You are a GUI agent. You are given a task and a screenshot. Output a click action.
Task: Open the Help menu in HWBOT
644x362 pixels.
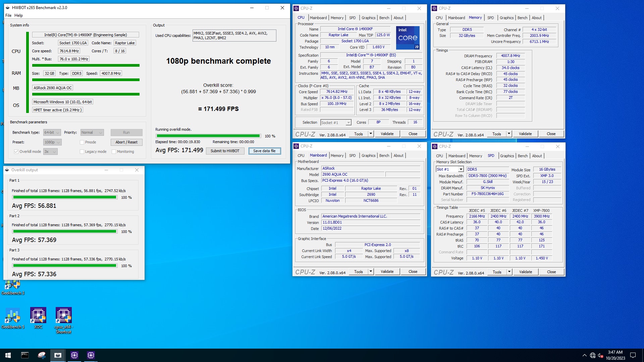(18, 15)
